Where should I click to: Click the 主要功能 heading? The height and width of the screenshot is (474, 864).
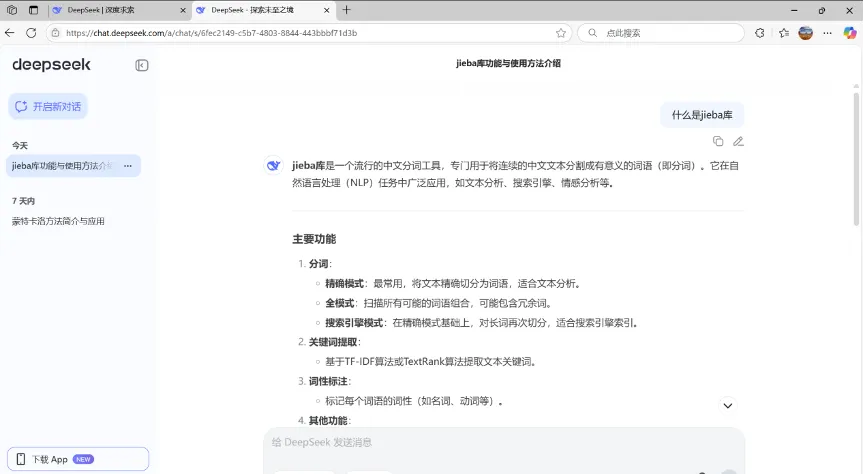coord(314,239)
